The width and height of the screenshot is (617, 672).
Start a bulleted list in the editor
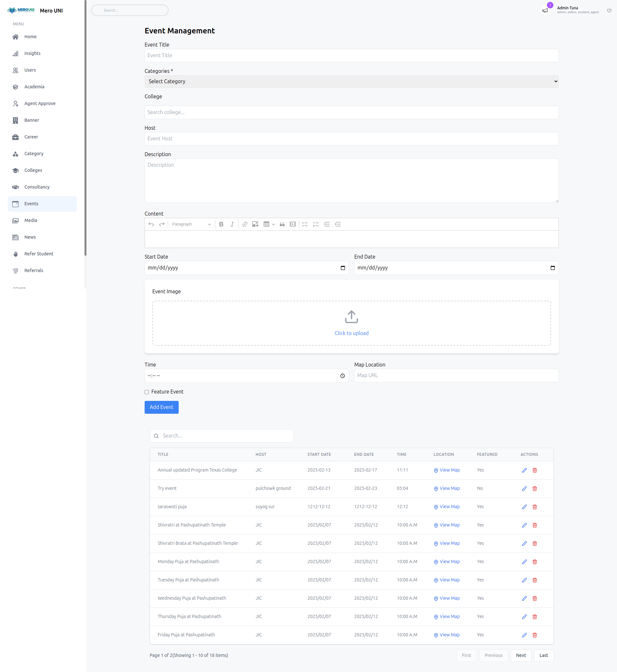(305, 224)
